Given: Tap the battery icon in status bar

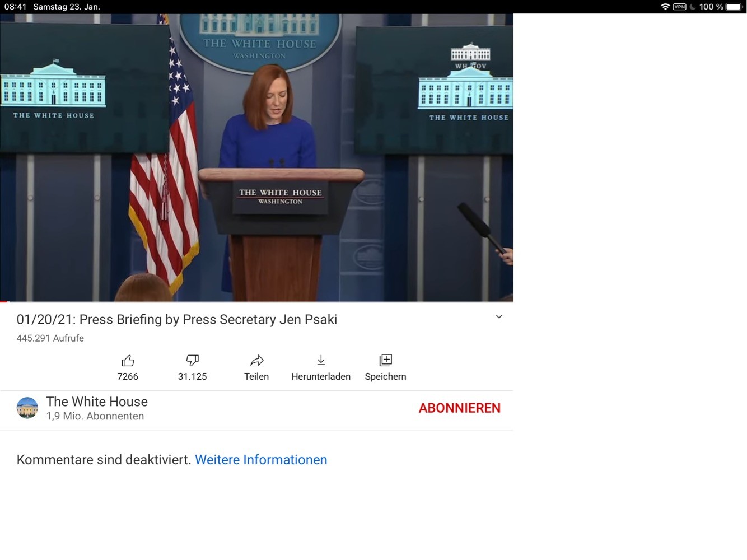Looking at the screenshot, I should 734,7.
